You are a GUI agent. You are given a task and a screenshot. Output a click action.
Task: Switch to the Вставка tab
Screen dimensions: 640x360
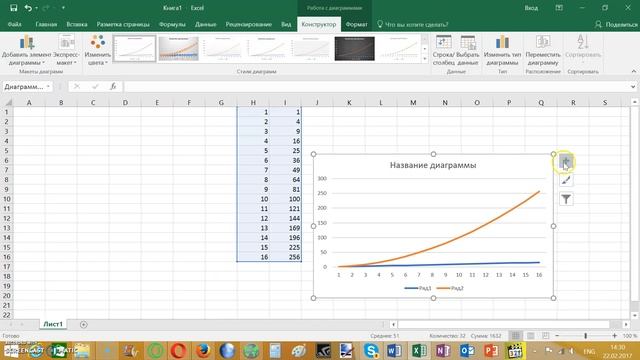coord(77,24)
